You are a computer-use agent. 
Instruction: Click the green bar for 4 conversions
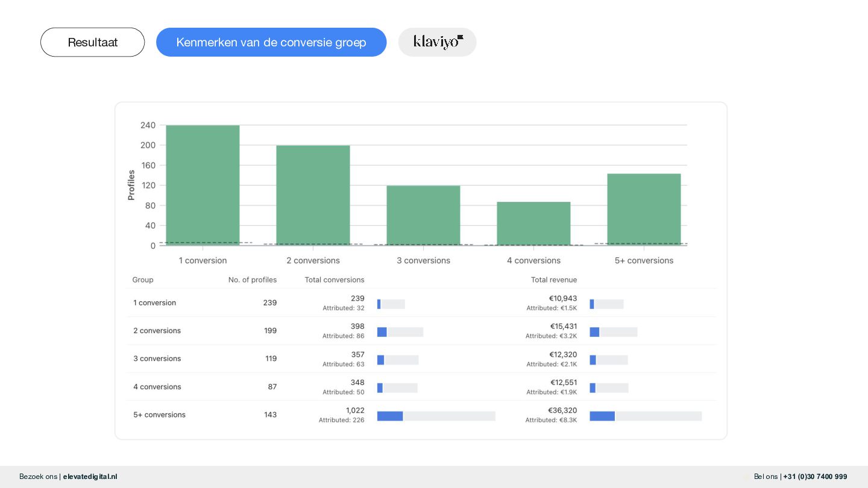click(x=533, y=224)
